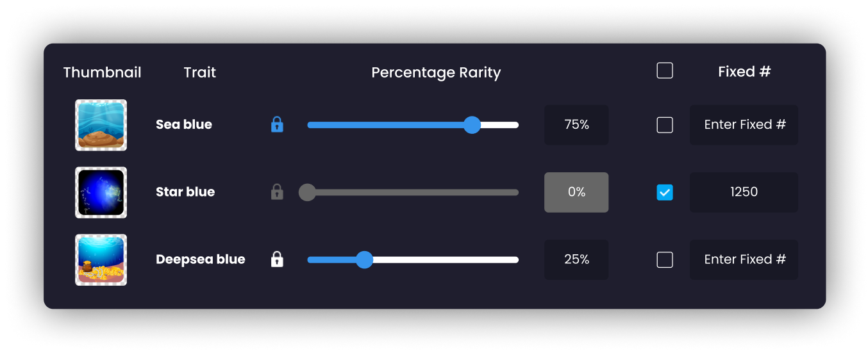Click the Percentage Rarity column header
This screenshot has height=351, width=868.
(436, 72)
